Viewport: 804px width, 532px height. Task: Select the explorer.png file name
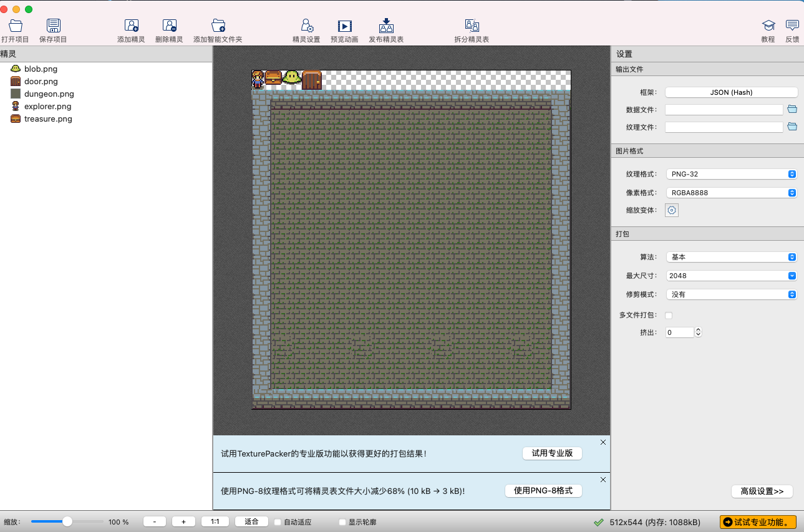pos(48,107)
